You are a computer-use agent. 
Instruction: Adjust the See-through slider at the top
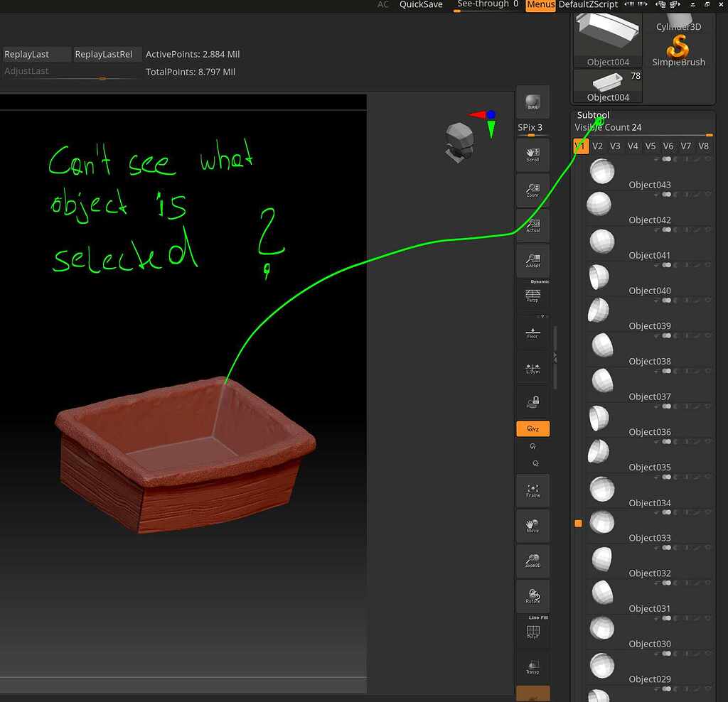tap(486, 5)
